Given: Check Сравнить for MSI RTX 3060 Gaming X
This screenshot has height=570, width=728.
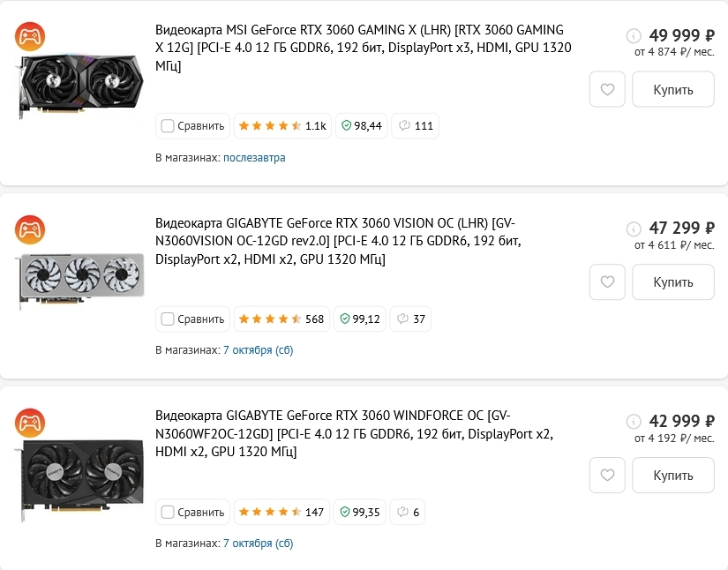Looking at the screenshot, I should [x=168, y=126].
